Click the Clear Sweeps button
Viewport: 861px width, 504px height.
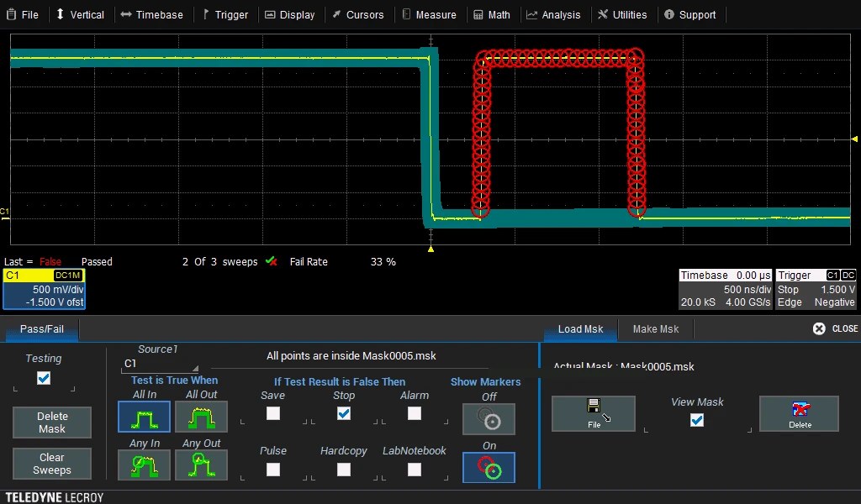[52, 464]
